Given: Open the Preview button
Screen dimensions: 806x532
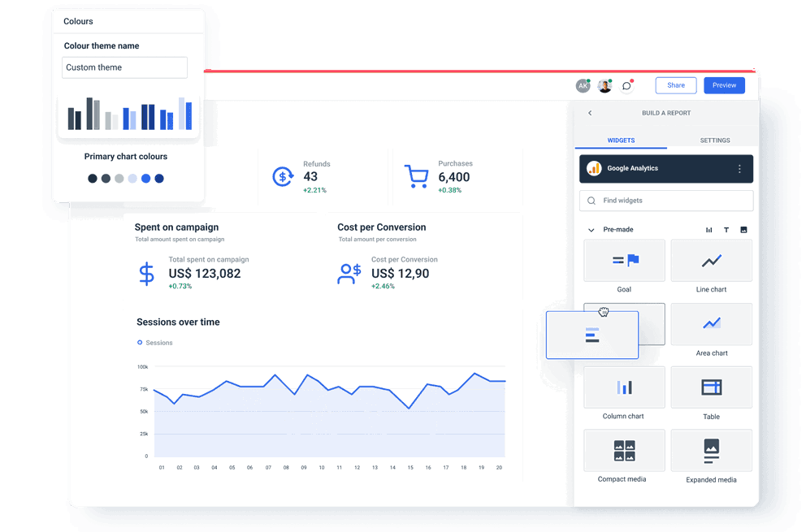Looking at the screenshot, I should pos(724,85).
